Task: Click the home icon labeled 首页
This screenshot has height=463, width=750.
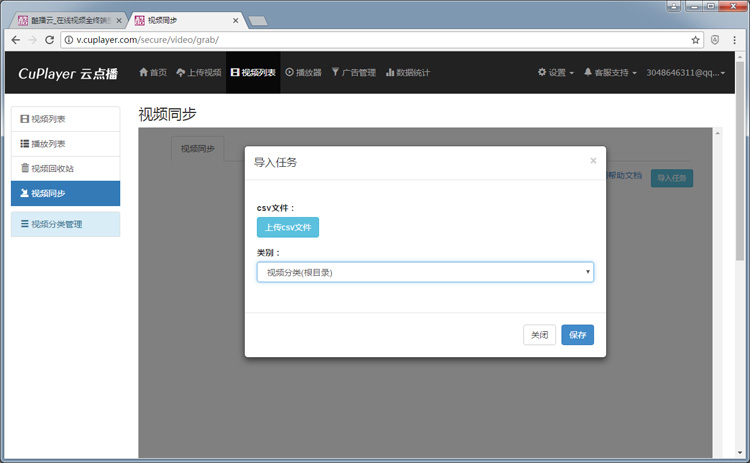Action: 143,72
